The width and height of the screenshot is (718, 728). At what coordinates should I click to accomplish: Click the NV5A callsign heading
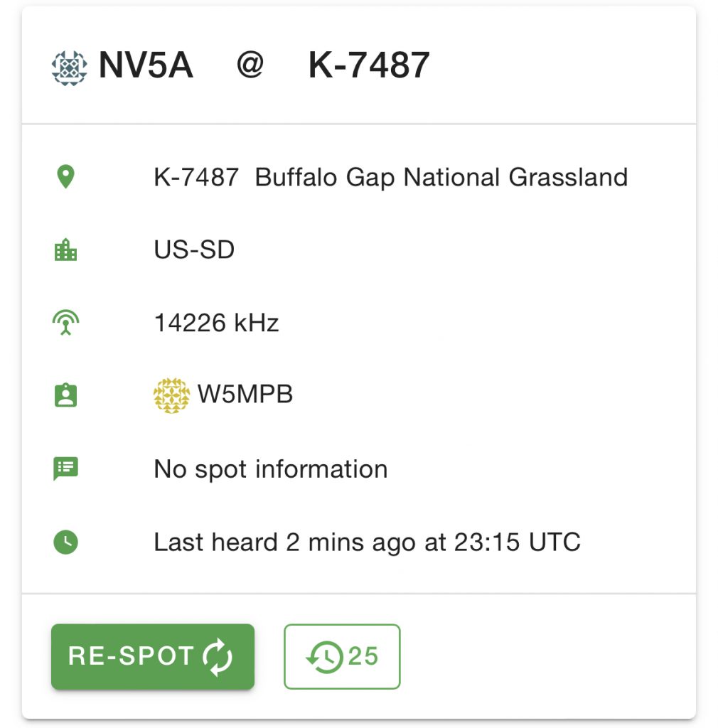pos(146,66)
